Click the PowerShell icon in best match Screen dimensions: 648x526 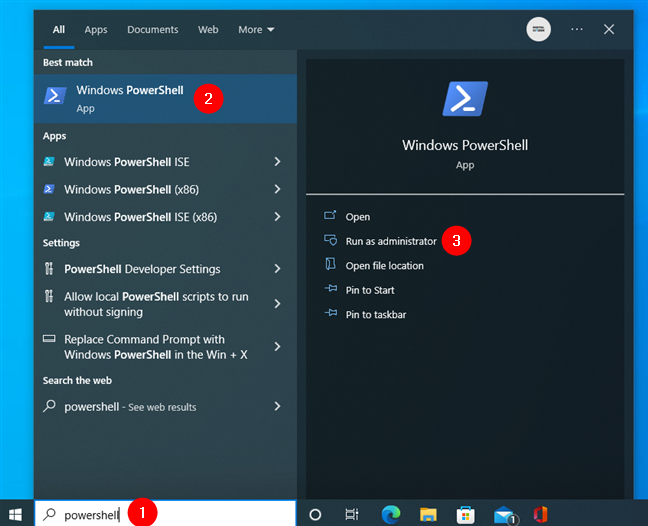pos(55,96)
